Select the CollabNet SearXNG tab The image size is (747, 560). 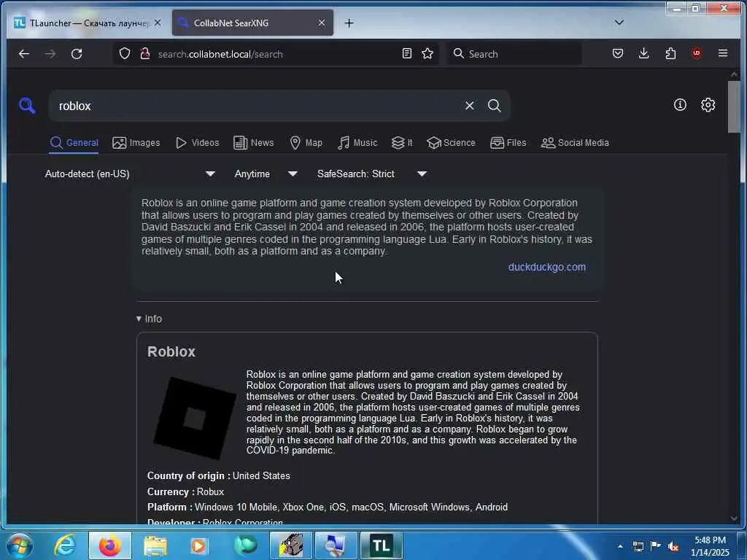[252, 23]
